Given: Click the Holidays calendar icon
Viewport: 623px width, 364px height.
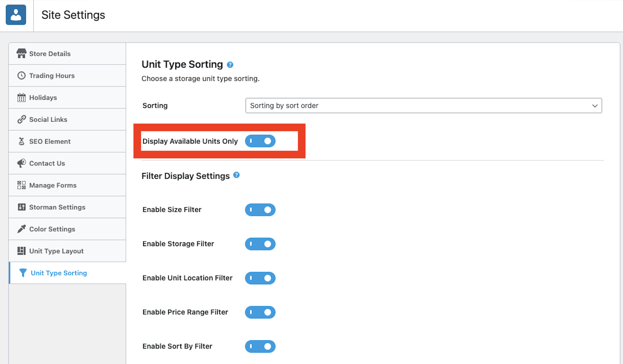Looking at the screenshot, I should (x=21, y=98).
